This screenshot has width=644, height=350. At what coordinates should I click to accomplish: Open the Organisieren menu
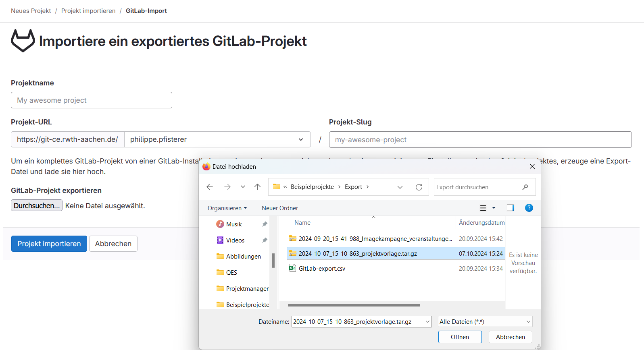click(227, 208)
